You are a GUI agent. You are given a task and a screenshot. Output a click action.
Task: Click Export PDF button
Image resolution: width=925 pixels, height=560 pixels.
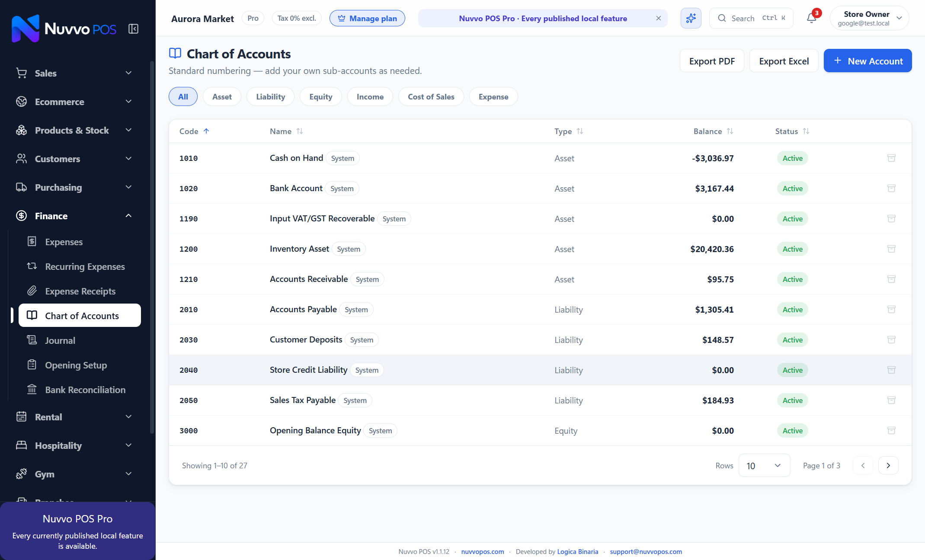pyautogui.click(x=712, y=61)
